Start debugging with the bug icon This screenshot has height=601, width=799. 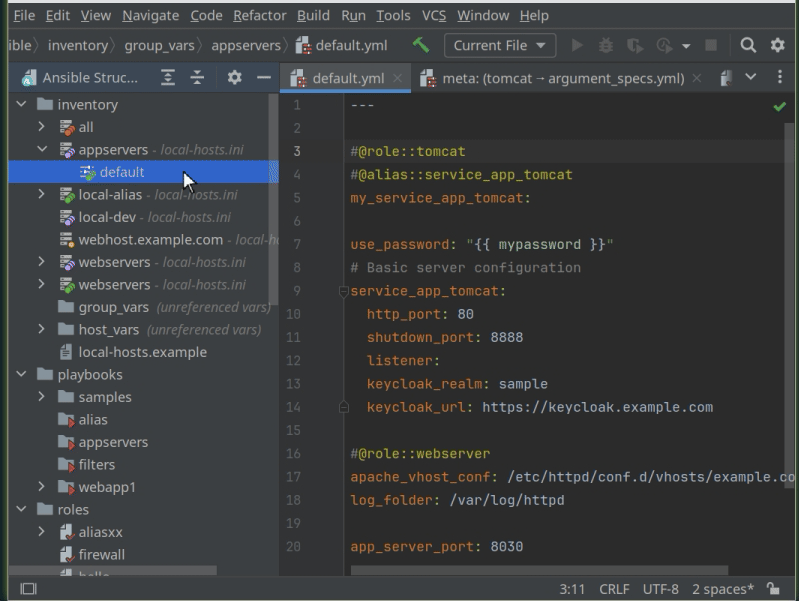[x=605, y=45]
